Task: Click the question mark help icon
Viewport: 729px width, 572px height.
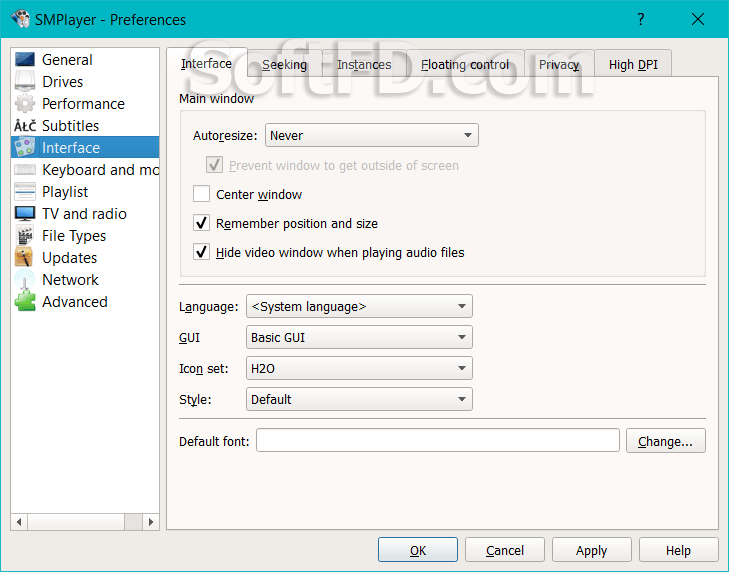Action: coord(641,19)
